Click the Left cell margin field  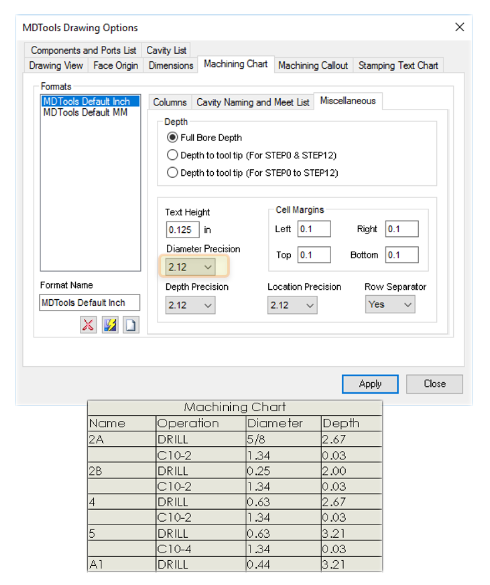tap(314, 229)
